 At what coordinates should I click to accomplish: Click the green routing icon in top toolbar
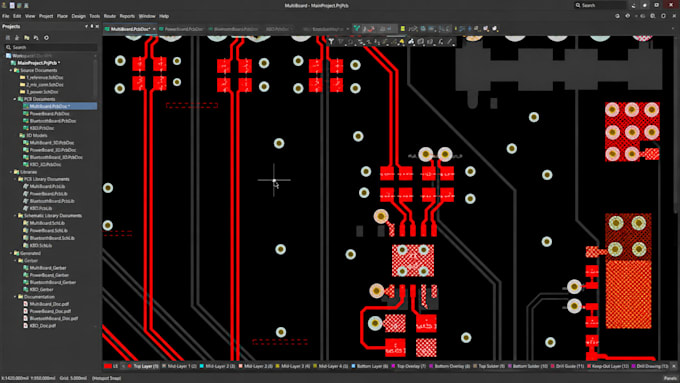tap(356, 29)
